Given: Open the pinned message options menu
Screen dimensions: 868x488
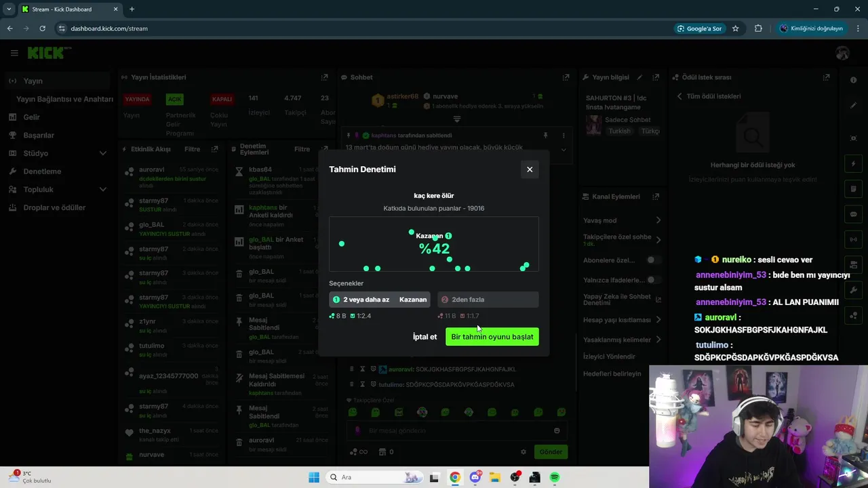Looking at the screenshot, I should (563, 136).
